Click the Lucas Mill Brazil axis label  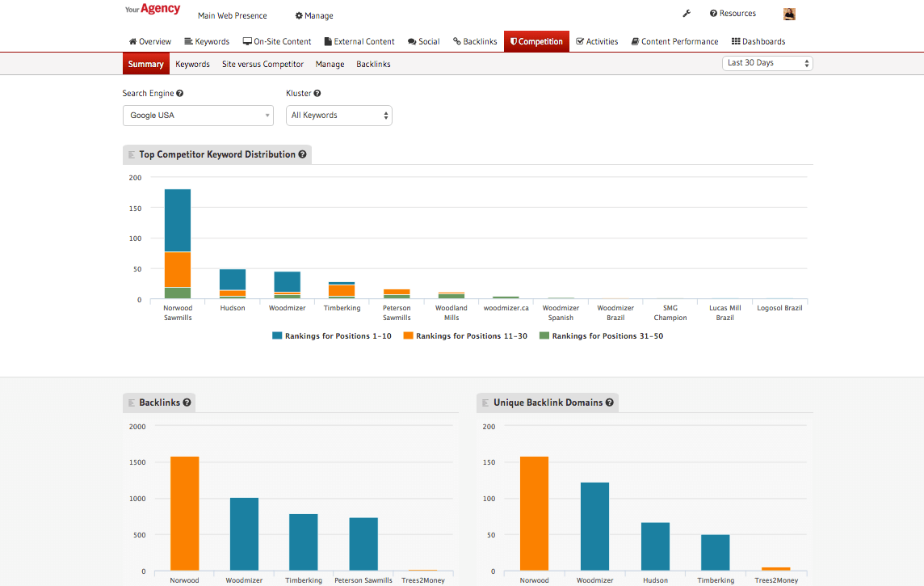(724, 313)
